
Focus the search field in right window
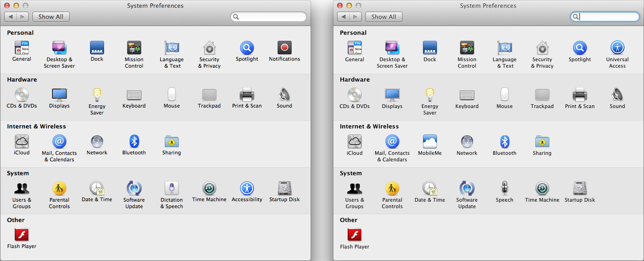coord(605,17)
